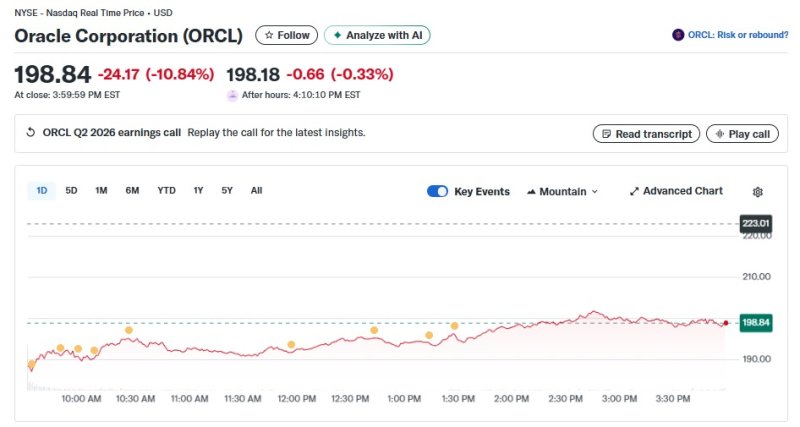Toggle the Key Events switch
Image resolution: width=800 pixels, height=427 pixels.
[437, 191]
